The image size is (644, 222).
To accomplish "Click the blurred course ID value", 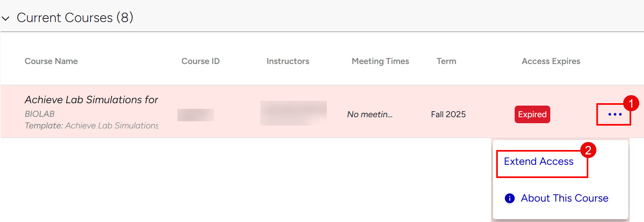I will coord(195,115).
